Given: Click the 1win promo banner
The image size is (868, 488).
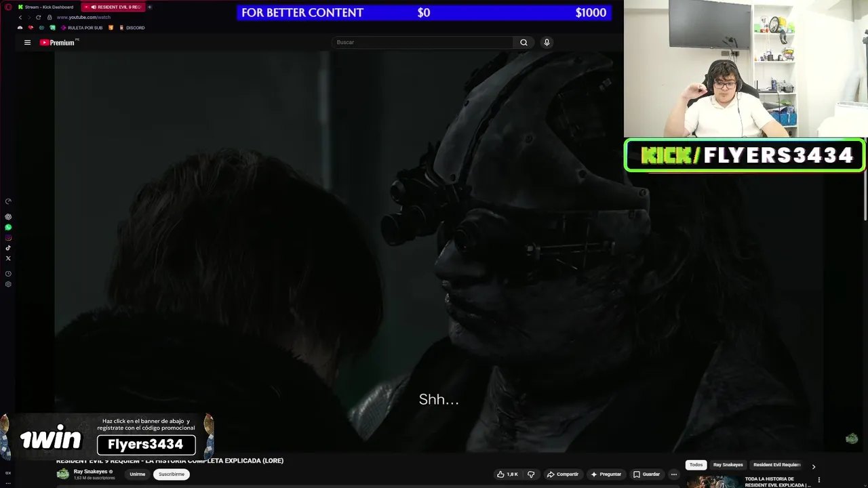Looking at the screenshot, I should coord(107,436).
